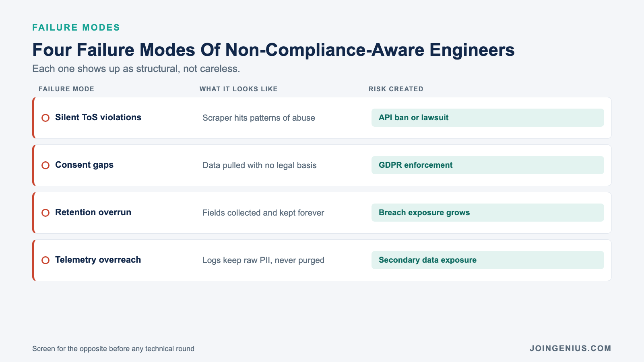Viewport: 644px width, 362px height.
Task: Click 'Data pulled with no legal basis' text
Action: point(260,165)
